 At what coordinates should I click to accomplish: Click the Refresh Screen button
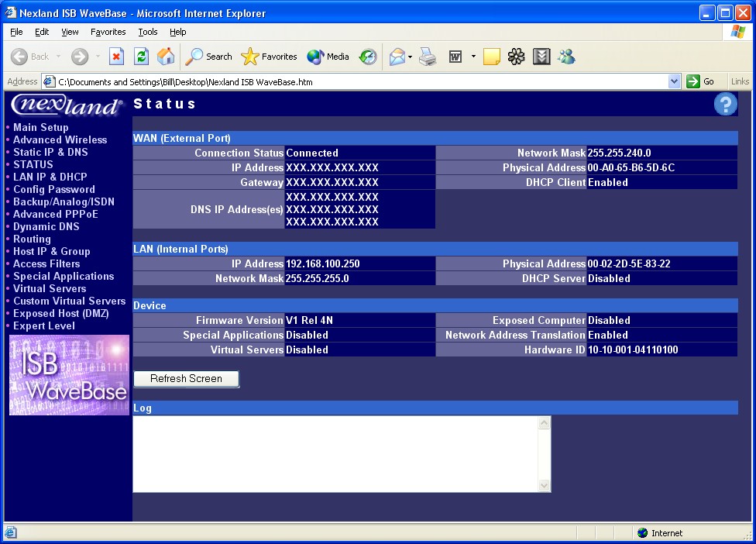[x=186, y=379]
